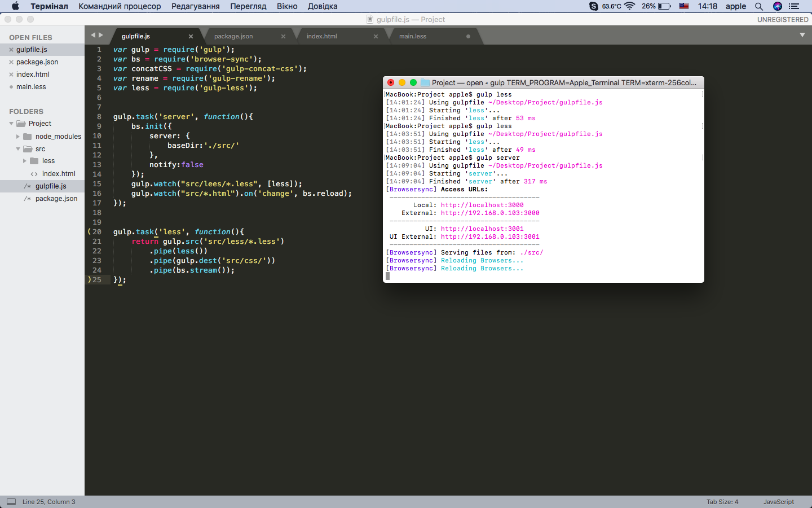Image resolution: width=812 pixels, height=508 pixels.
Task: Close the gulpfile.js tab
Action: point(191,36)
